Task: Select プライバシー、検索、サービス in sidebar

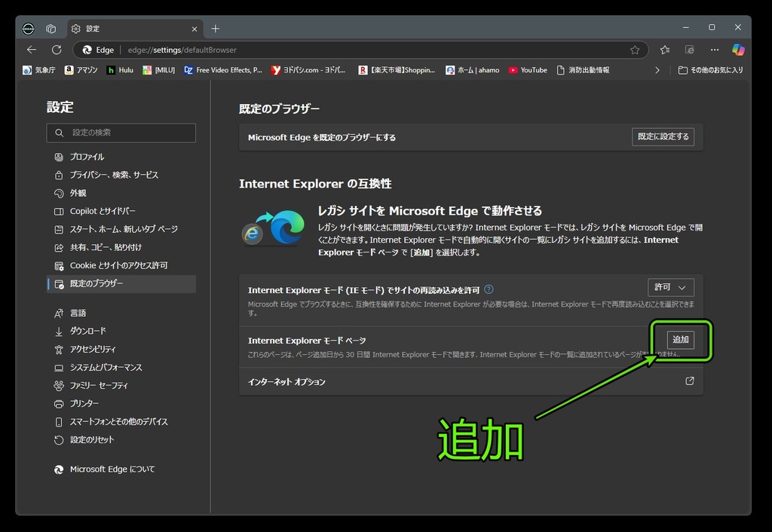Action: (121, 175)
